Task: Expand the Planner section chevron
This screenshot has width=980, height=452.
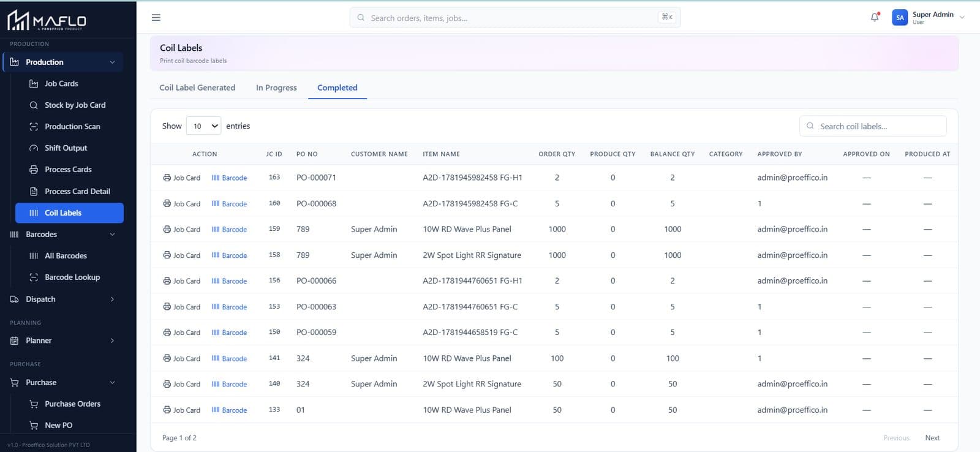Action: point(113,341)
